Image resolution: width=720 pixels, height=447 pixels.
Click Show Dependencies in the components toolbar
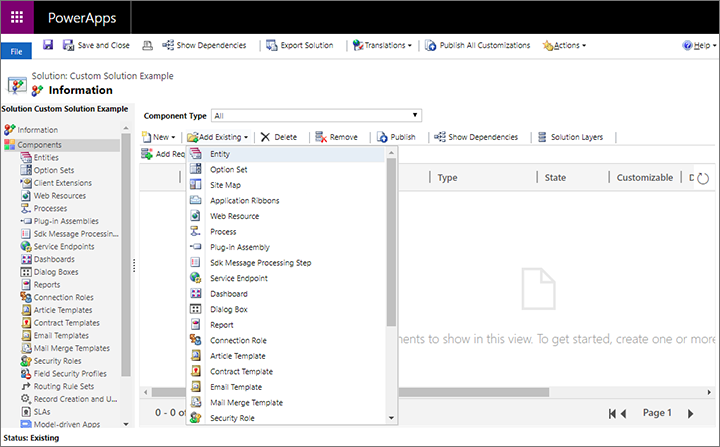(476, 137)
